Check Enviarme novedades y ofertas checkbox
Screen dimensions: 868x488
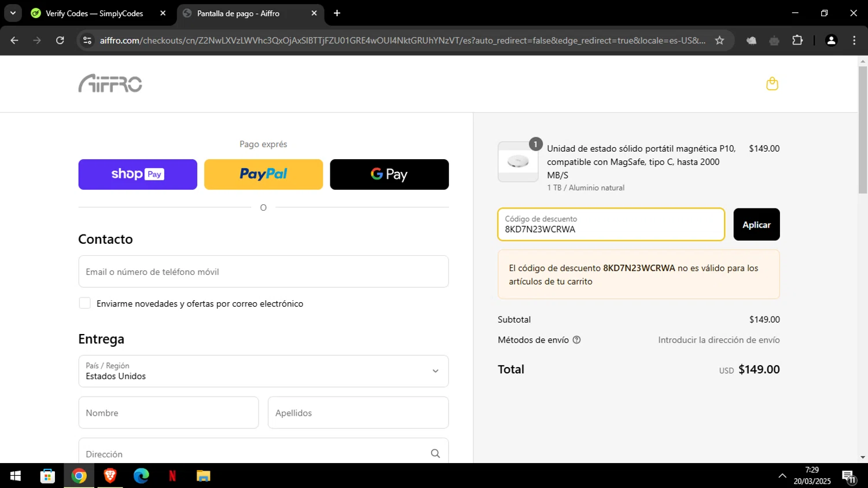84,303
